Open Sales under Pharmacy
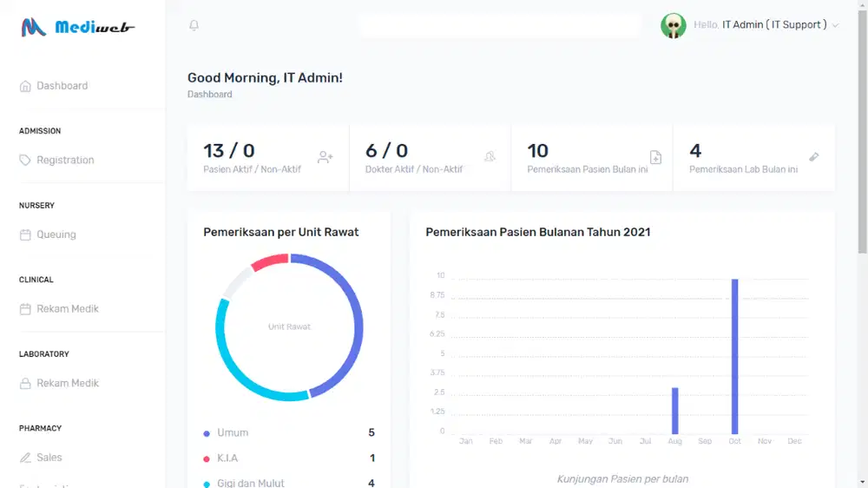Viewport: 868px width, 488px height. tap(49, 458)
